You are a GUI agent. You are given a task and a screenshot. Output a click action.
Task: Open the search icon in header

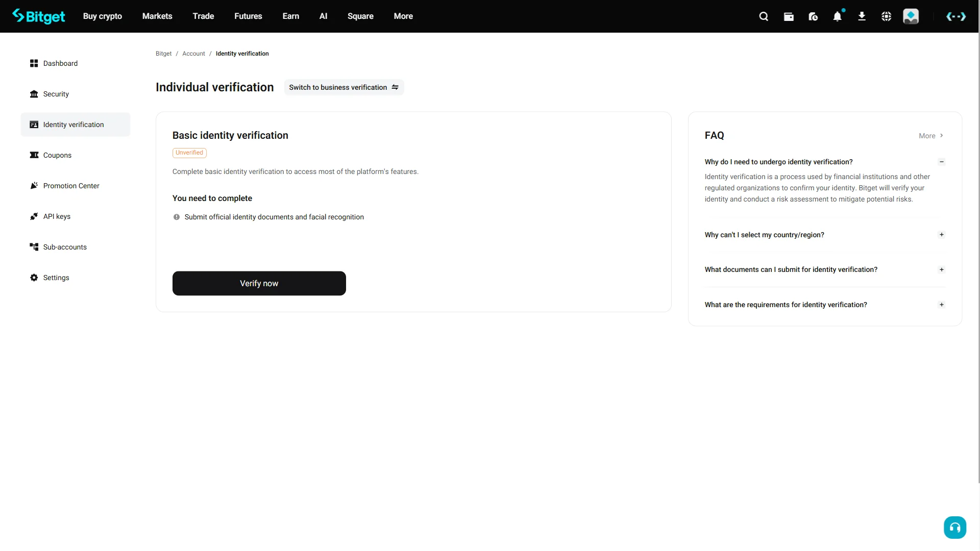(764, 16)
